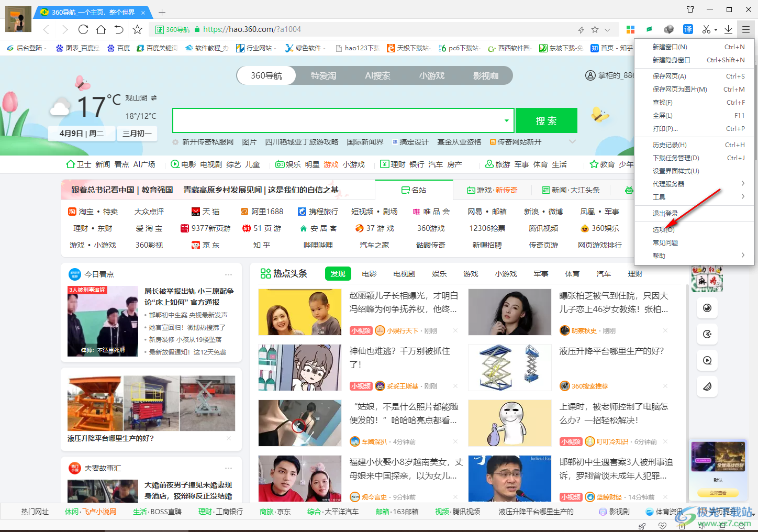Click the heart health icon in status bar
Viewport: 758px width, 532px height.
[662, 526]
